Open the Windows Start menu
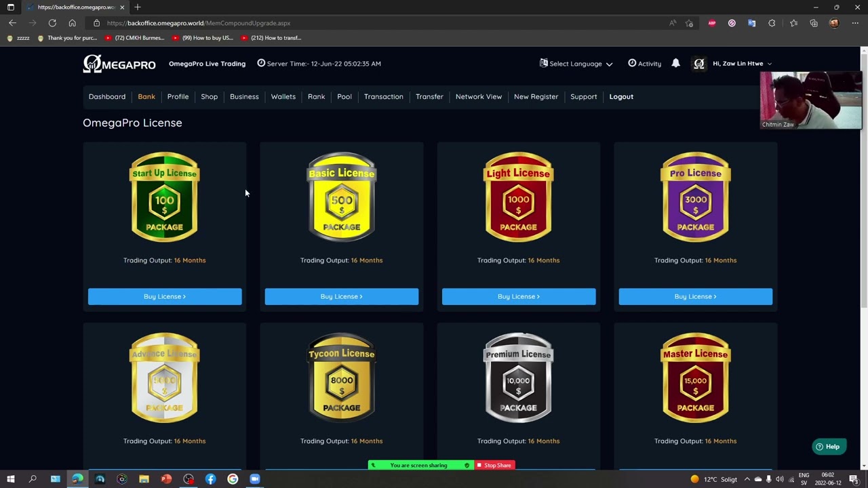This screenshot has width=868, height=488. pos(11,479)
